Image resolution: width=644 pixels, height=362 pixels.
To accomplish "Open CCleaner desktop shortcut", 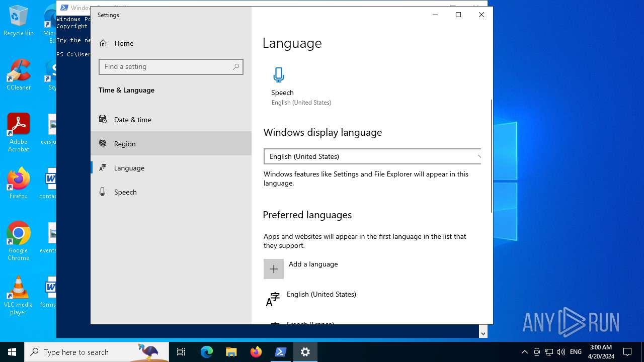I will pos(19,75).
